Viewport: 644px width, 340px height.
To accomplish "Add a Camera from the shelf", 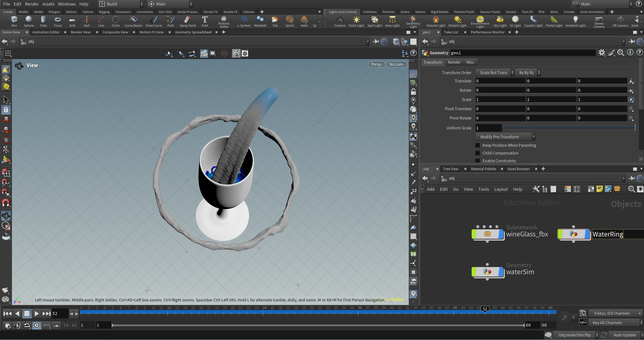I will point(339,22).
